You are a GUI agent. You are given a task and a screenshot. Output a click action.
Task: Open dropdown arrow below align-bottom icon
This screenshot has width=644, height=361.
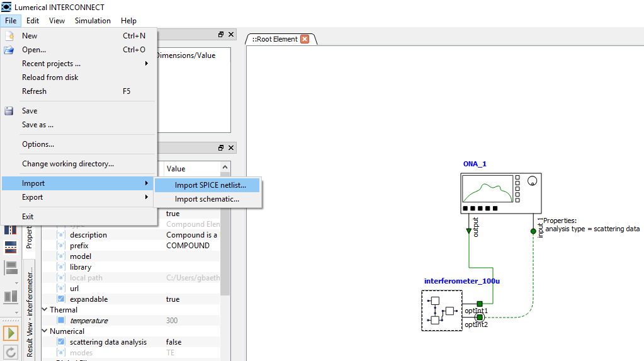point(16,312)
